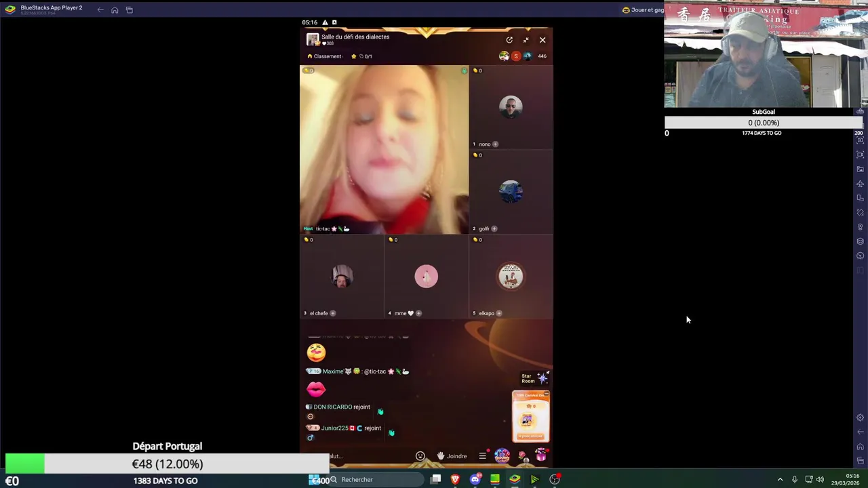Image resolution: width=868 pixels, height=488 pixels.
Task: Follow nono with the plus icon
Action: (x=495, y=144)
